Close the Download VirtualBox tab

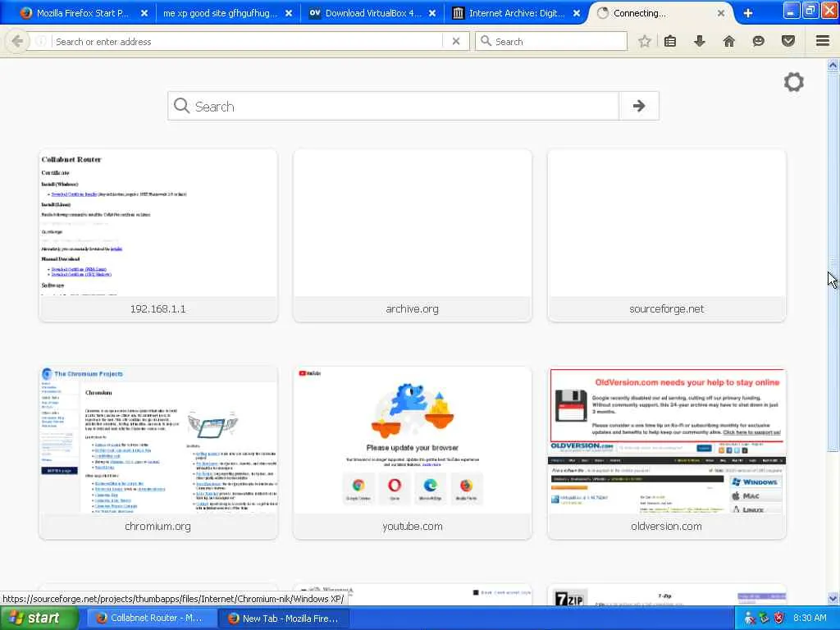pos(432,13)
